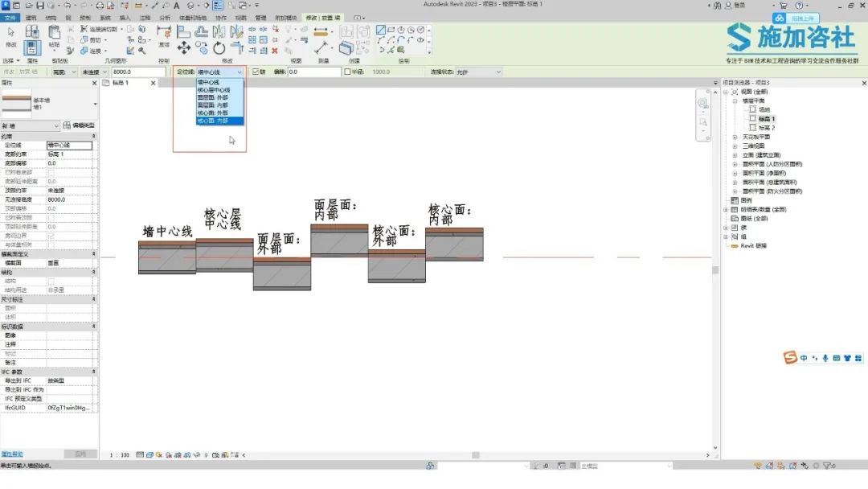The height and width of the screenshot is (489, 868).
Task: Click the 1 : 100 view scale button
Action: click(x=120, y=455)
